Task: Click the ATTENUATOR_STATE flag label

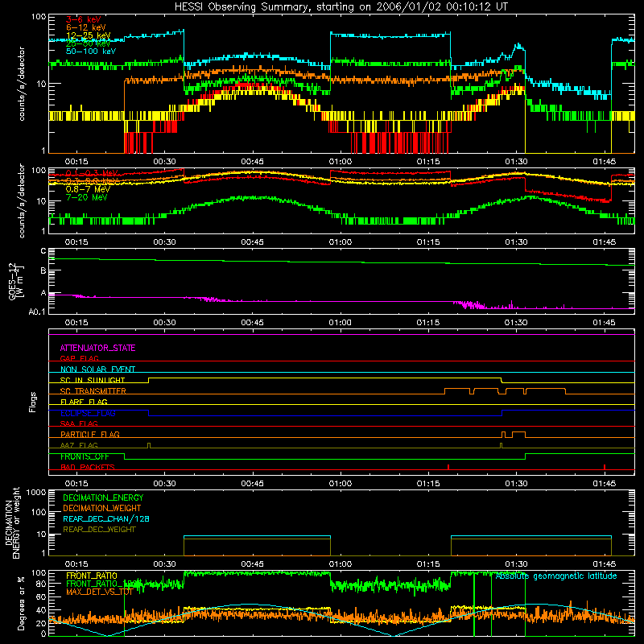Action: [97, 348]
